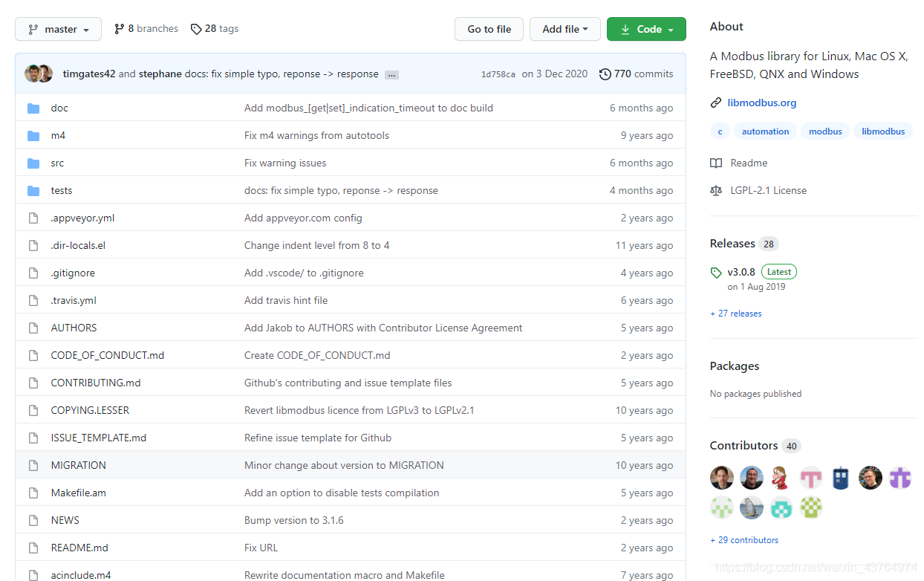
Task: Click the branches icon beside 8 branches
Action: [x=119, y=29]
